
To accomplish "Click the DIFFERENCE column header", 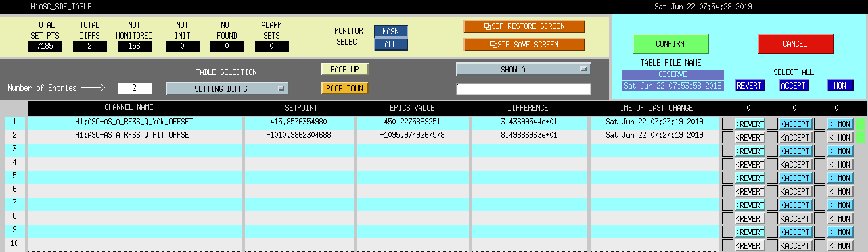I will coord(528,107).
